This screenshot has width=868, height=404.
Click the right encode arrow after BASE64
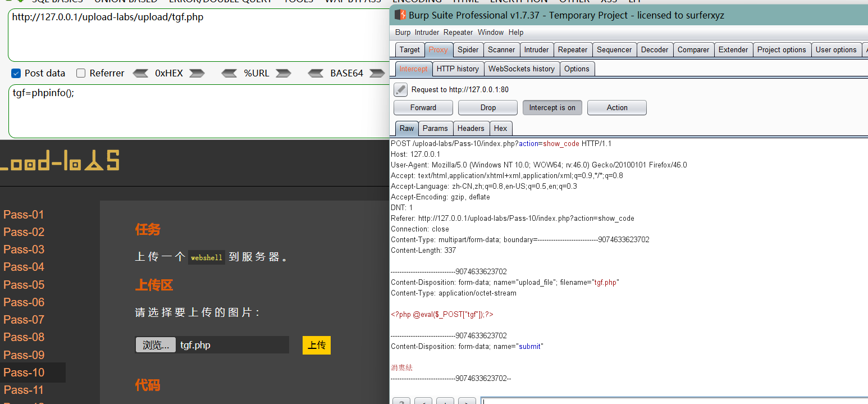pyautogui.click(x=377, y=73)
